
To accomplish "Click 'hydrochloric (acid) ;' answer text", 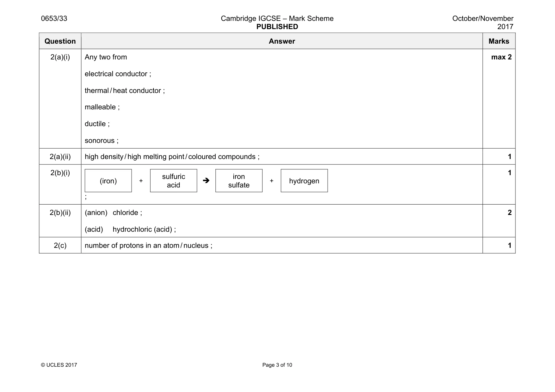I will pos(144,230).
